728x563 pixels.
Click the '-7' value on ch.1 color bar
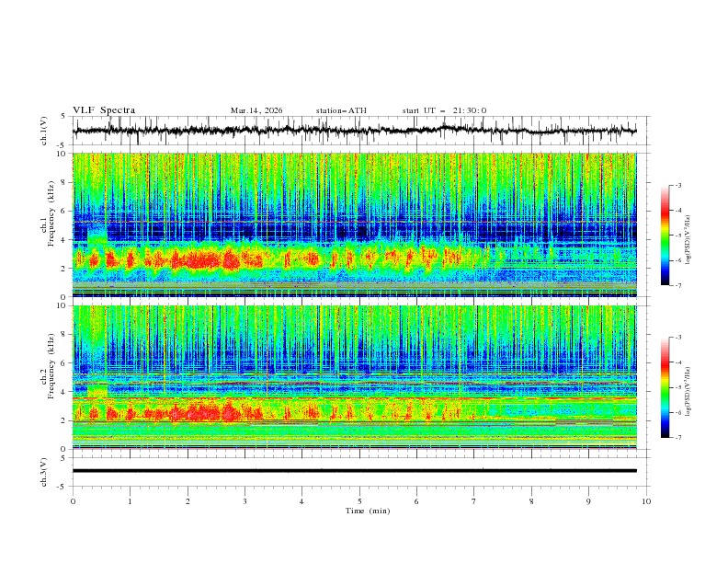click(x=678, y=285)
